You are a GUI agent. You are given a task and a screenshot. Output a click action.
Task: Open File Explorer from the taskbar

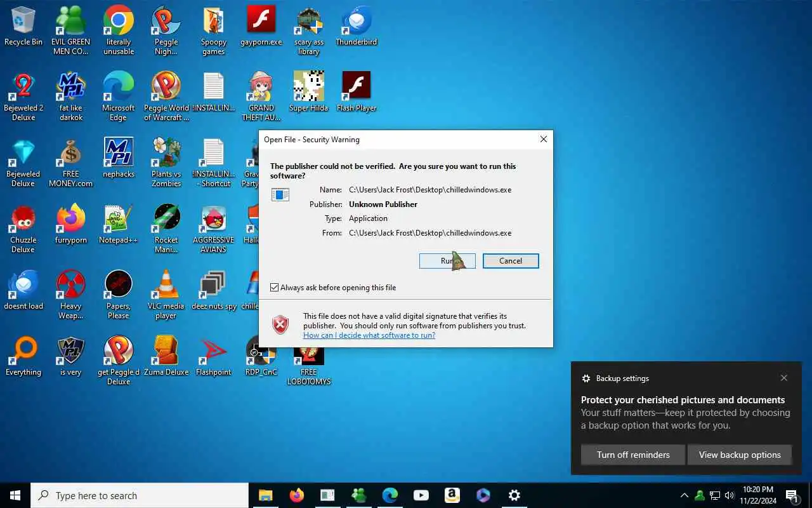pos(265,495)
